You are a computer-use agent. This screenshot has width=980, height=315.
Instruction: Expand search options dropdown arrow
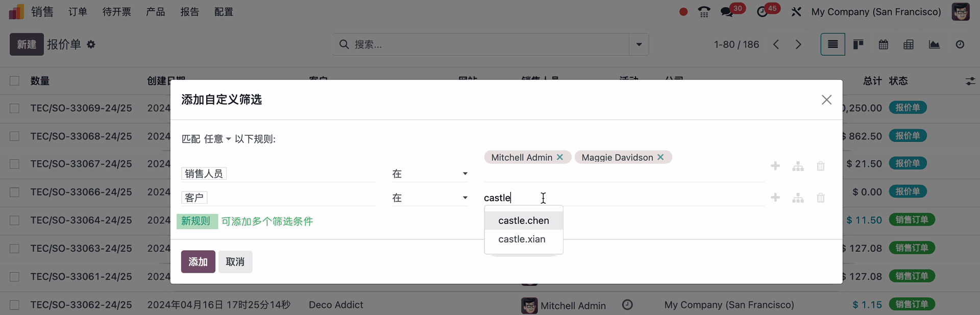click(x=639, y=44)
